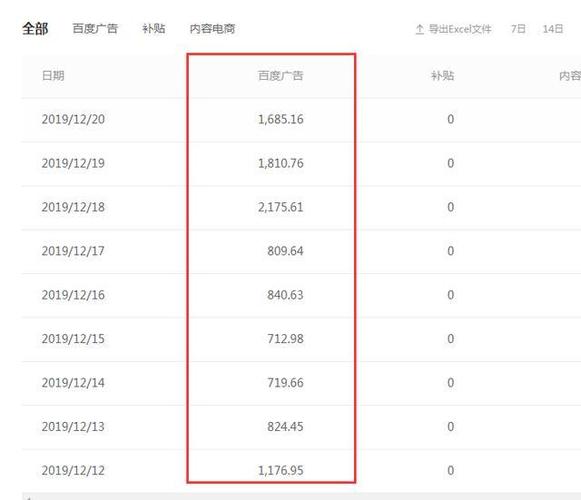Image resolution: width=581 pixels, height=500 pixels.
Task: Click the export upload arrow icon
Action: (419, 29)
